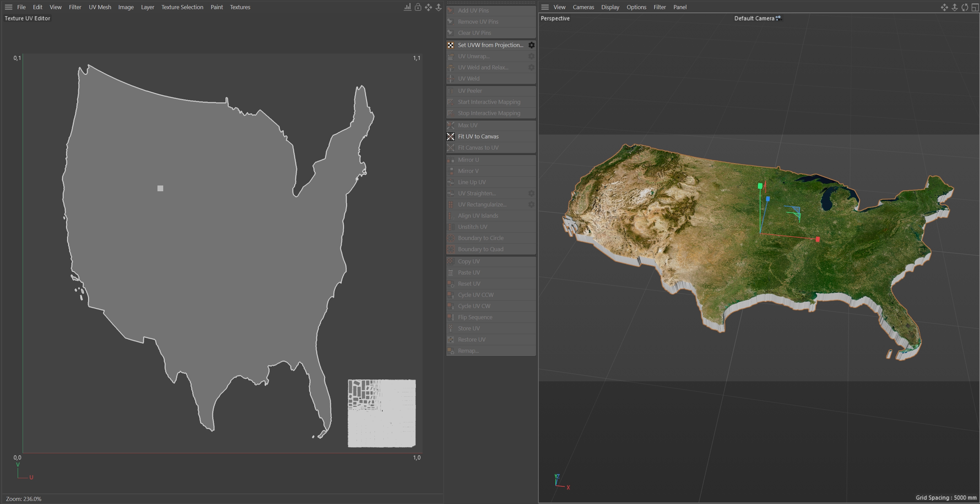The image size is (980, 504).
Task: Click the Fit UV to Canvas icon
Action: [x=450, y=136]
